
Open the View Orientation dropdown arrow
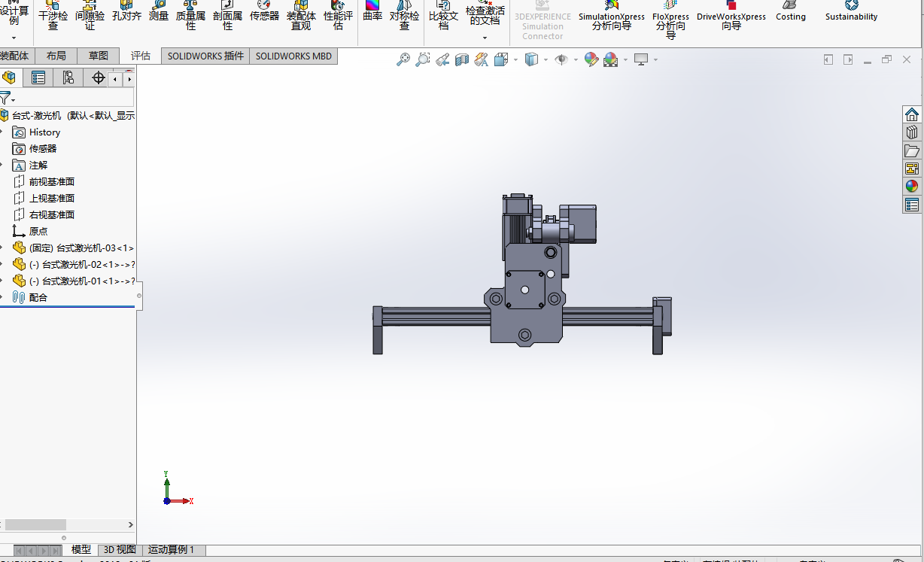[515, 59]
